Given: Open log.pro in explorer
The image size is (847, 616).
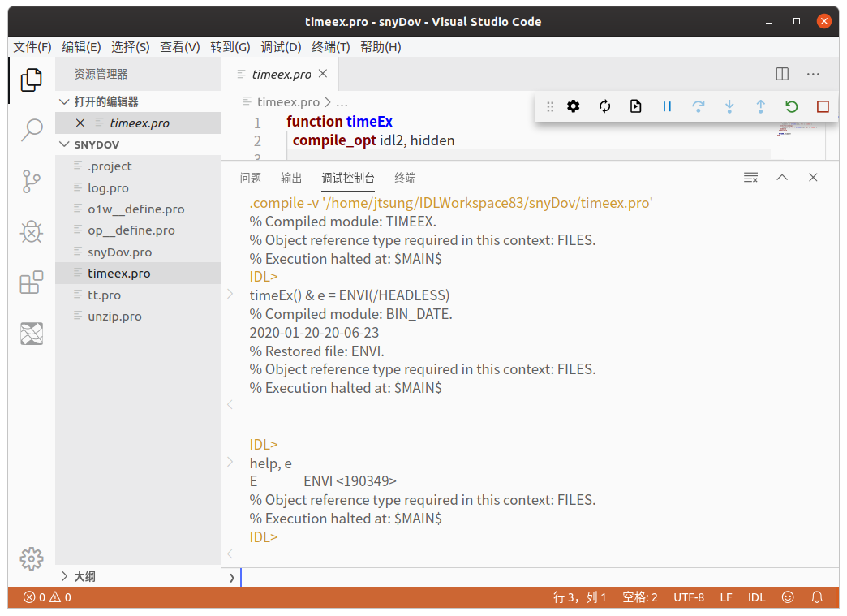Looking at the screenshot, I should point(138,187).
